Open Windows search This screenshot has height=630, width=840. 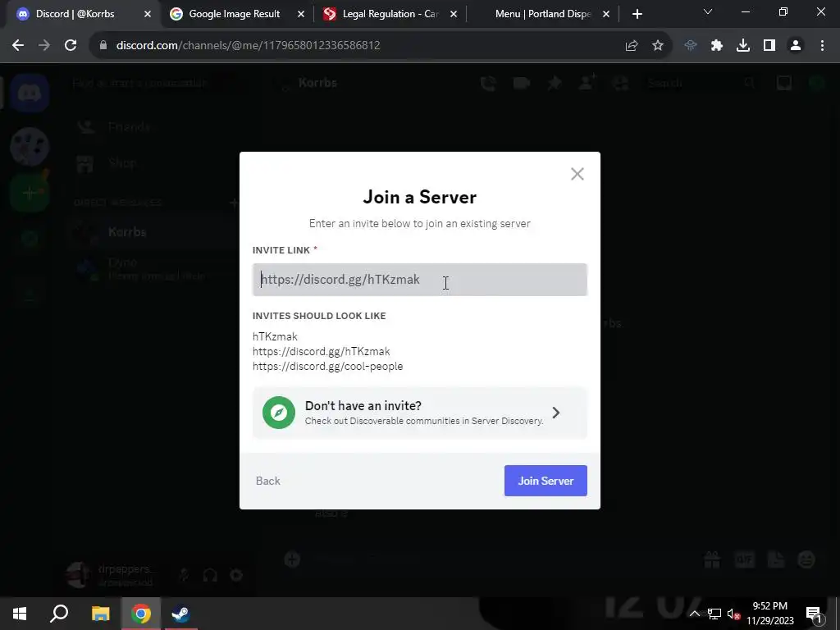click(x=59, y=614)
